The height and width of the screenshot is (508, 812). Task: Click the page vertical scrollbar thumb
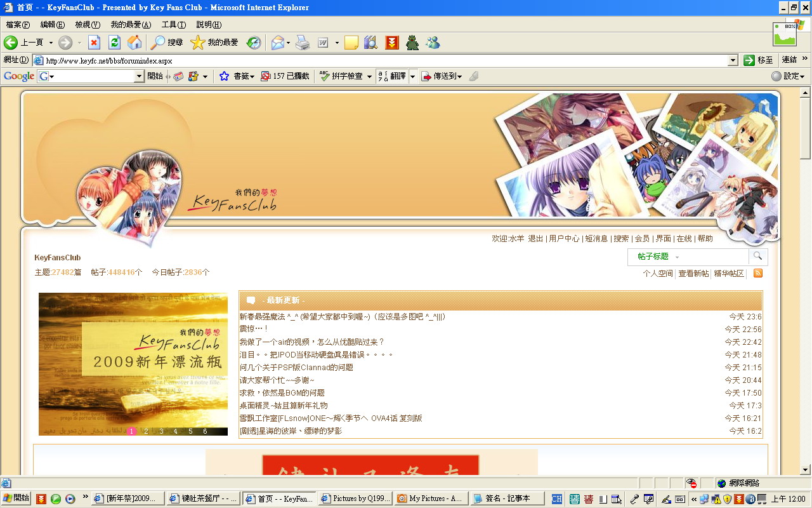(806, 128)
